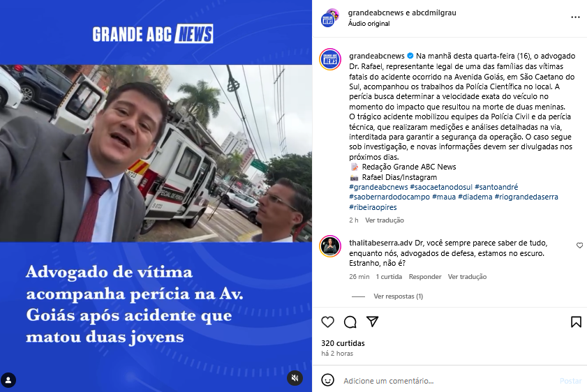Click Responder under the comment
Viewport: 587px width, 392px height.
pyautogui.click(x=425, y=277)
